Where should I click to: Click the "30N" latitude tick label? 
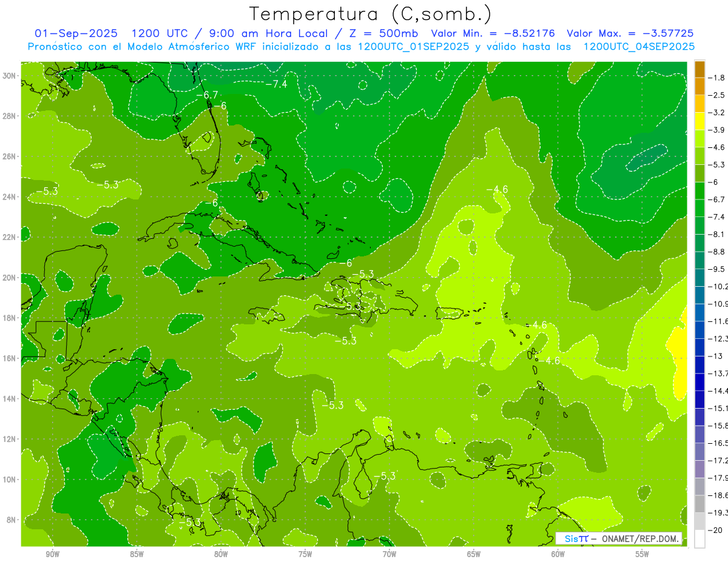click(x=9, y=76)
